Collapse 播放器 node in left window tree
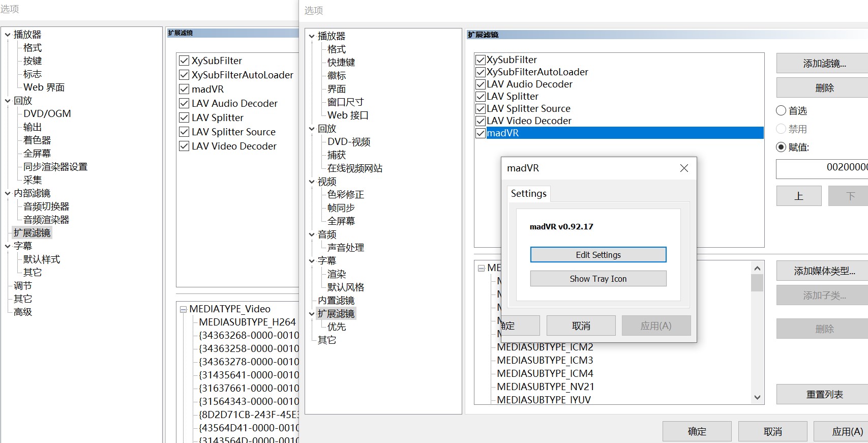This screenshot has width=868, height=443. point(8,35)
